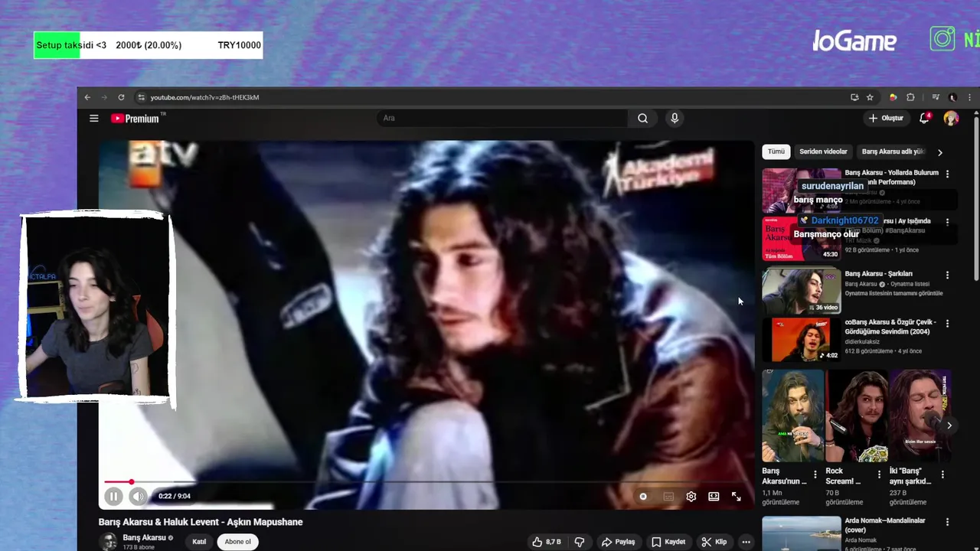Reload the YouTube page
Image resolution: width=980 pixels, height=551 pixels.
tap(121, 97)
